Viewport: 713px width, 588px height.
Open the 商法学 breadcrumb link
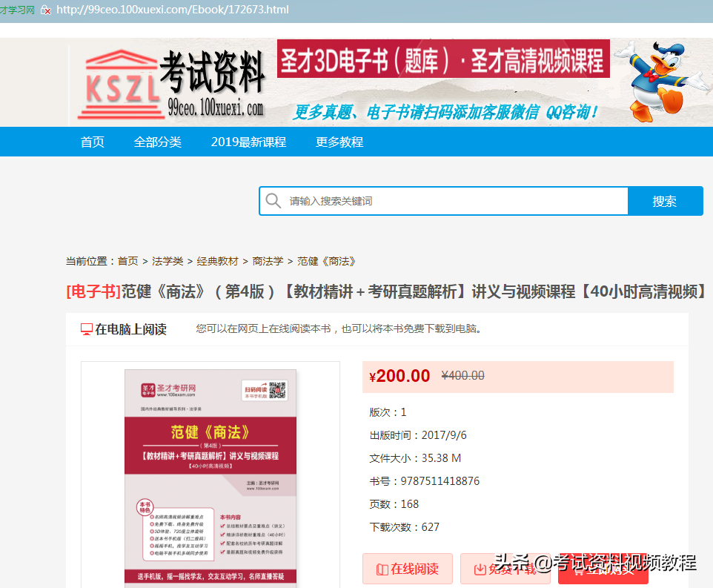[x=269, y=261]
